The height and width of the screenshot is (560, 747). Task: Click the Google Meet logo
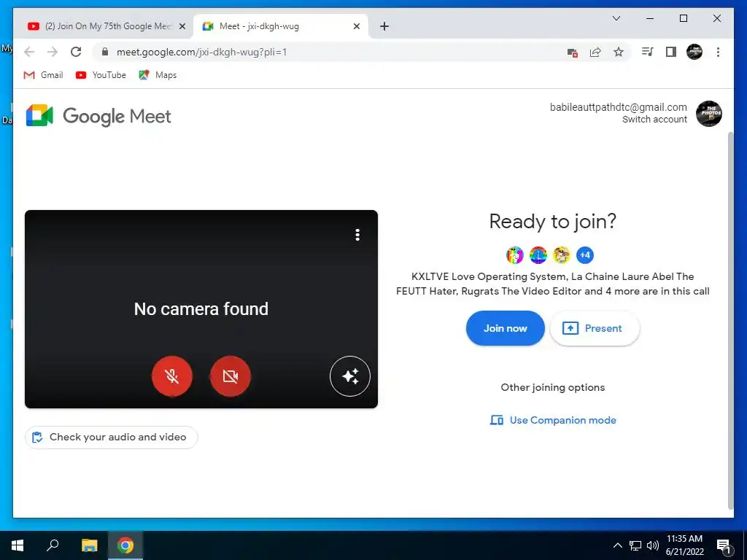tap(98, 116)
